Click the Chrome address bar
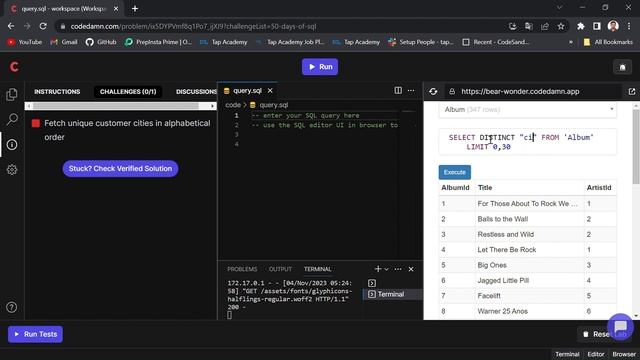Screen dimensions: 640x360 tap(286, 26)
